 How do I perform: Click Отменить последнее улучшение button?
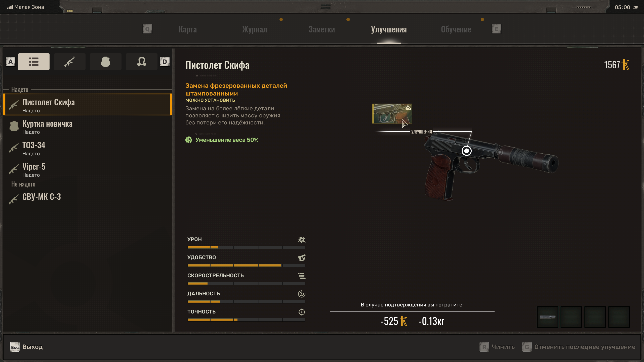579,347
